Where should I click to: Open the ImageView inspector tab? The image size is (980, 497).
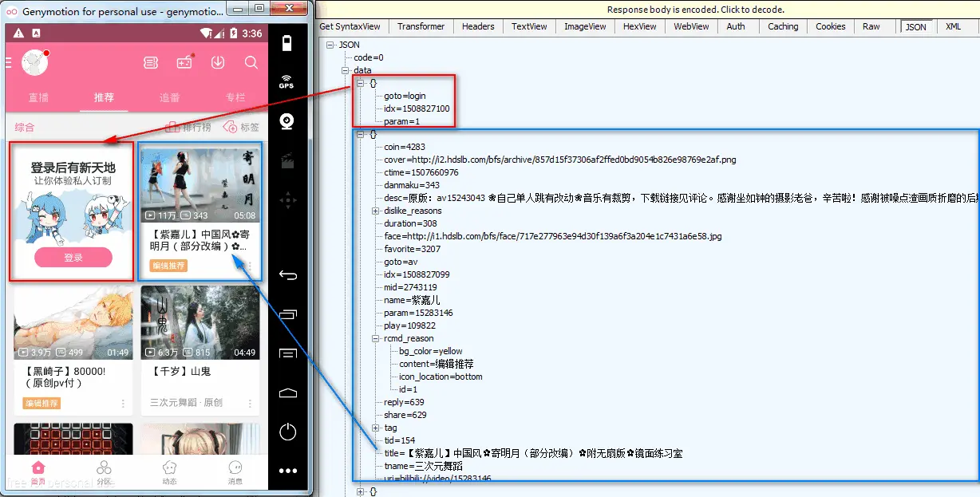(587, 26)
